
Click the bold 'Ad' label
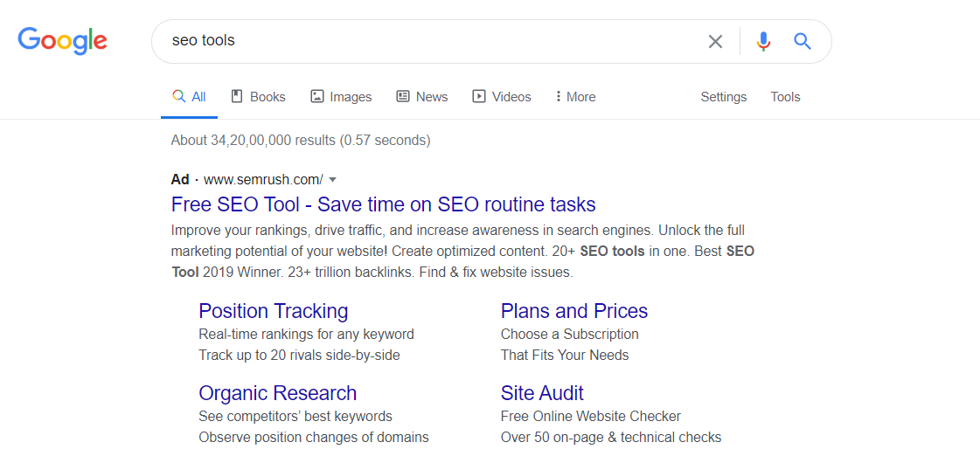[x=180, y=180]
